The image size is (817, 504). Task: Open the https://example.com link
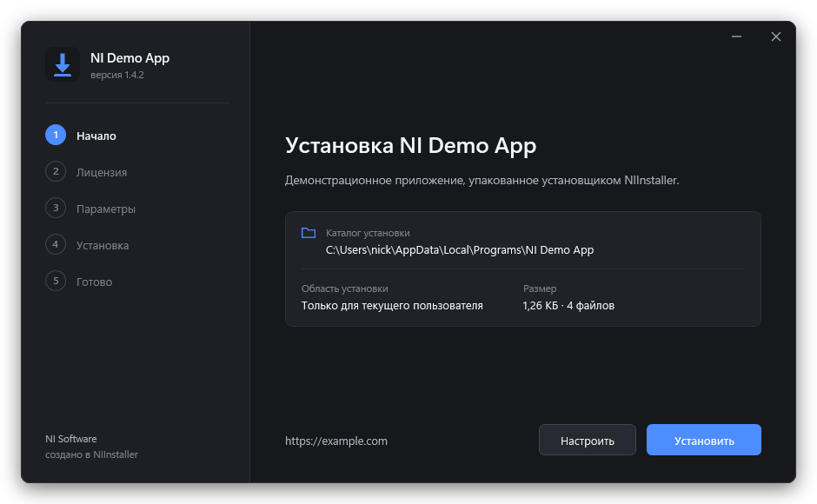[336, 441]
